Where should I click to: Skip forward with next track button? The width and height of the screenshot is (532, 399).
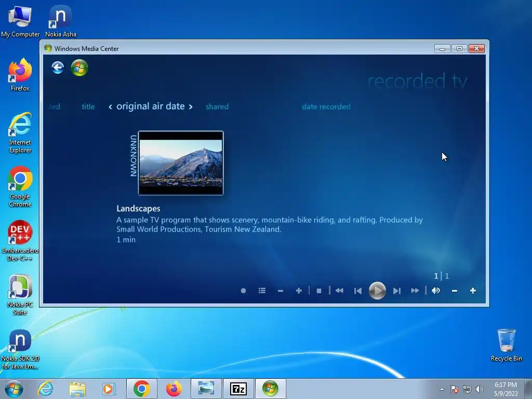pos(396,291)
